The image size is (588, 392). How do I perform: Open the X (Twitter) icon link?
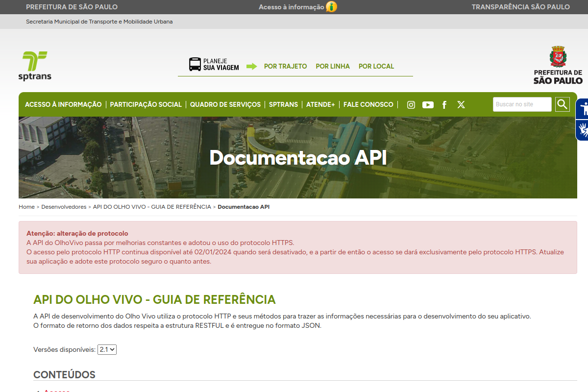[461, 104]
